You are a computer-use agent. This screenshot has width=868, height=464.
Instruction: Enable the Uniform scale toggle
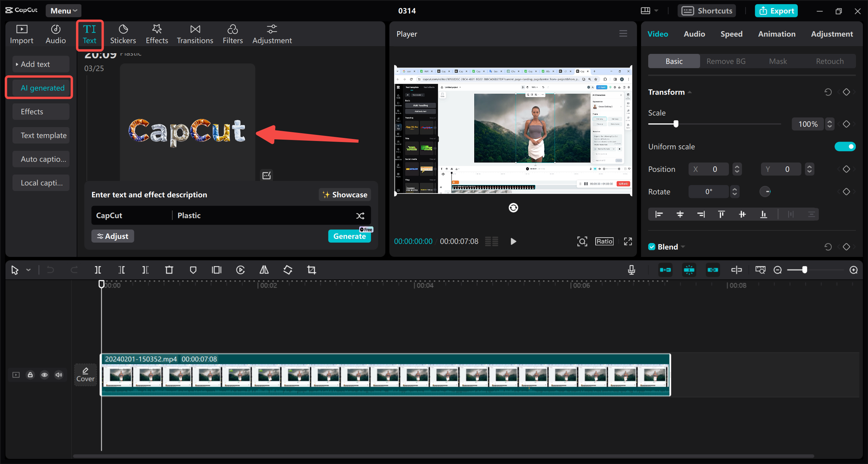click(845, 146)
